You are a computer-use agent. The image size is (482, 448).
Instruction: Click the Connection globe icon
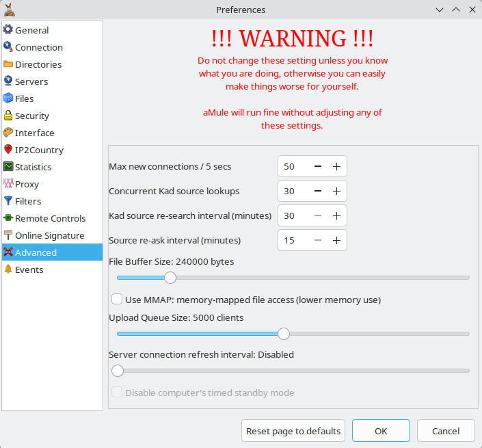point(8,47)
